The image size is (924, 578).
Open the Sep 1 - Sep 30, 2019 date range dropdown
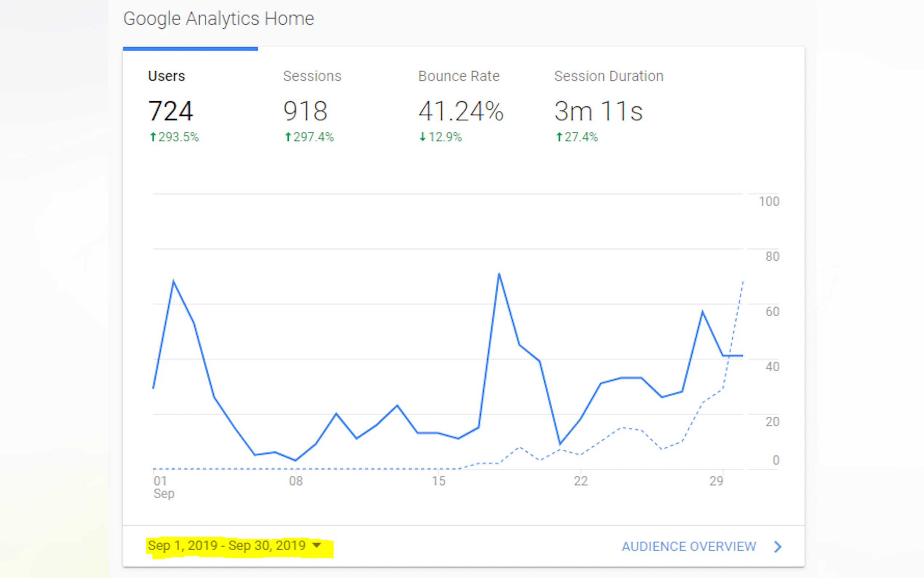[x=235, y=546]
